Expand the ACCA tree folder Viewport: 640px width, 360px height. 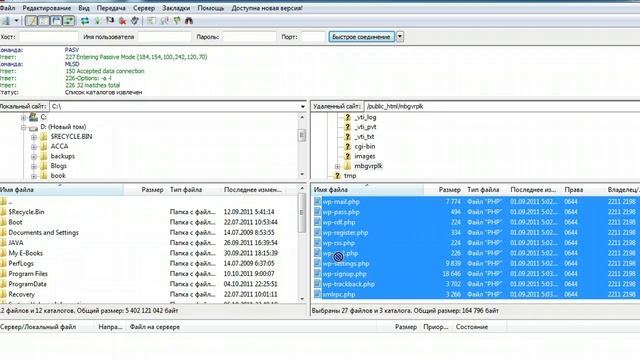click(x=34, y=147)
